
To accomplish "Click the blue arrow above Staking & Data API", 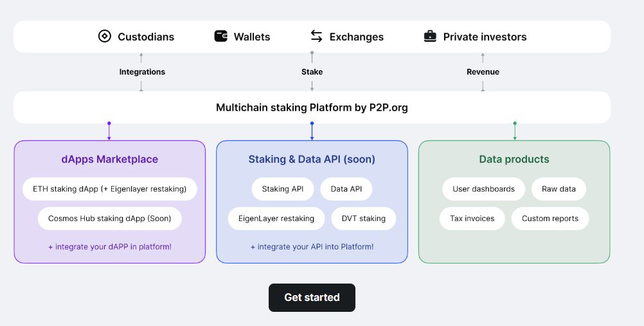I will pyautogui.click(x=312, y=131).
